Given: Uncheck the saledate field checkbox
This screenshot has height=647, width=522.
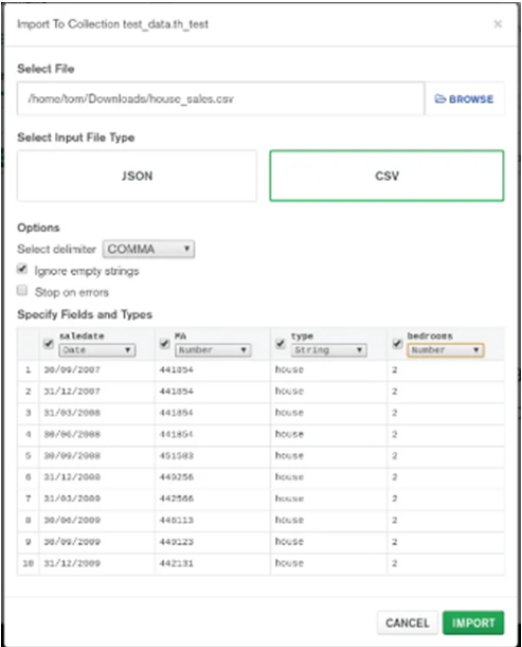Looking at the screenshot, I should 48,343.
